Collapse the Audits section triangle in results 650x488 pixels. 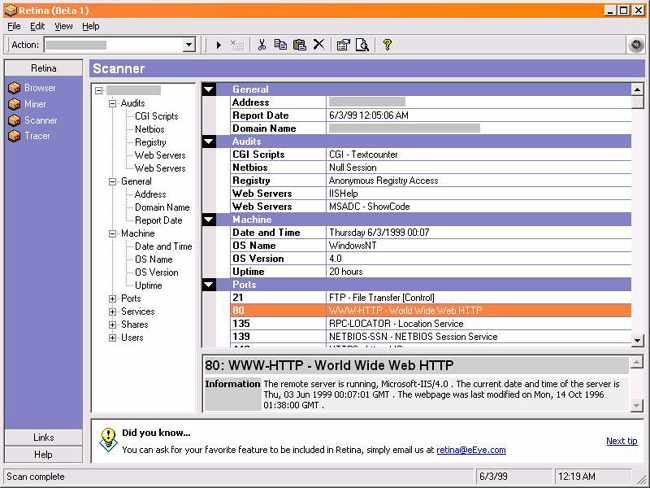click(x=209, y=141)
